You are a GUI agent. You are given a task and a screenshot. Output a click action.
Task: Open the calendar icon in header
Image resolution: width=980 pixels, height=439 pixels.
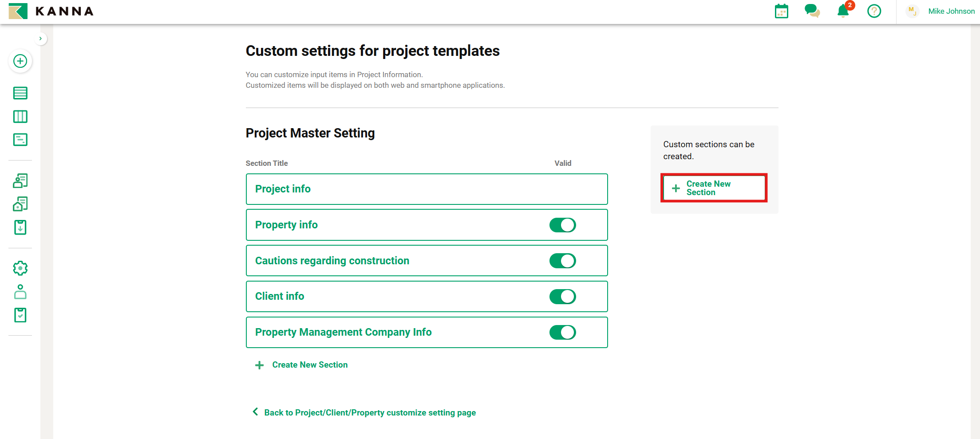coord(781,11)
